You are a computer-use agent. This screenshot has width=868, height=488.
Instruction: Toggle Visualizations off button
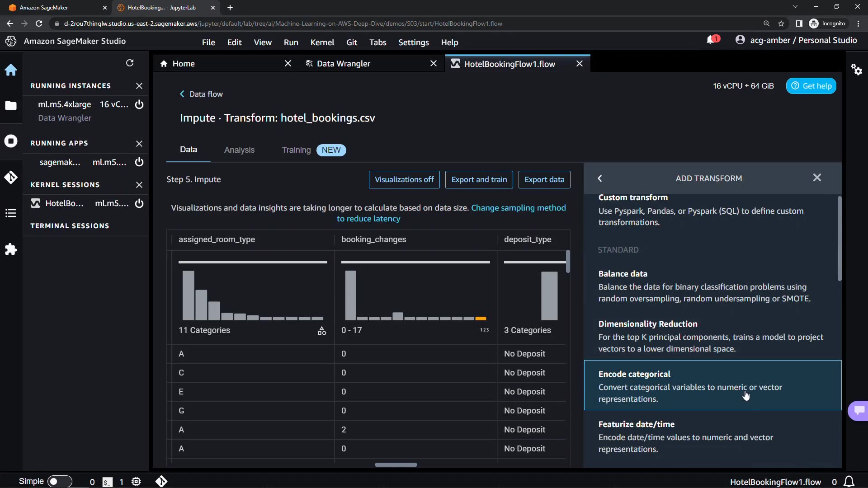pos(404,179)
